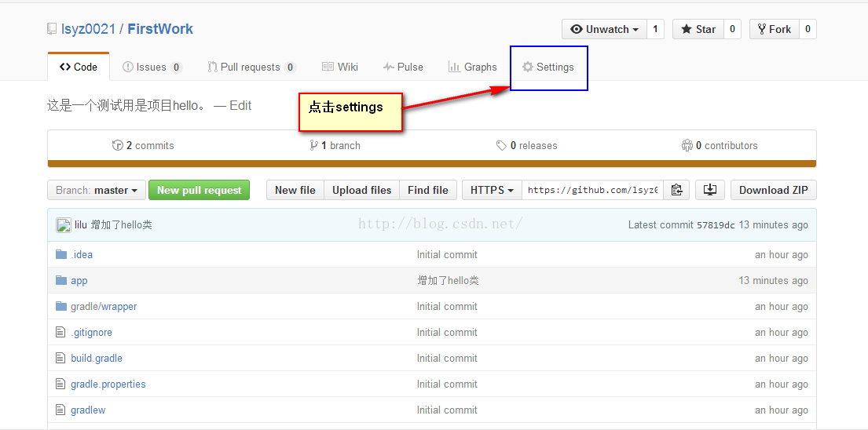The width and height of the screenshot is (868, 430).
Task: Click the gradle/wrapper folder icon
Action: pos(61,306)
